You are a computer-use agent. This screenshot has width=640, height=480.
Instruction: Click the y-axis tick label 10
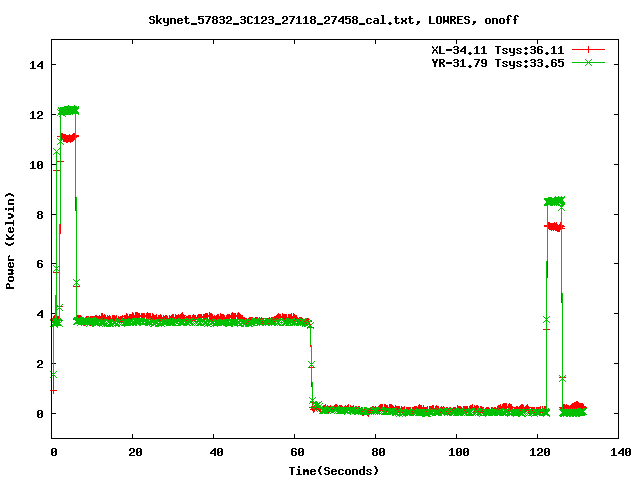tap(36, 165)
